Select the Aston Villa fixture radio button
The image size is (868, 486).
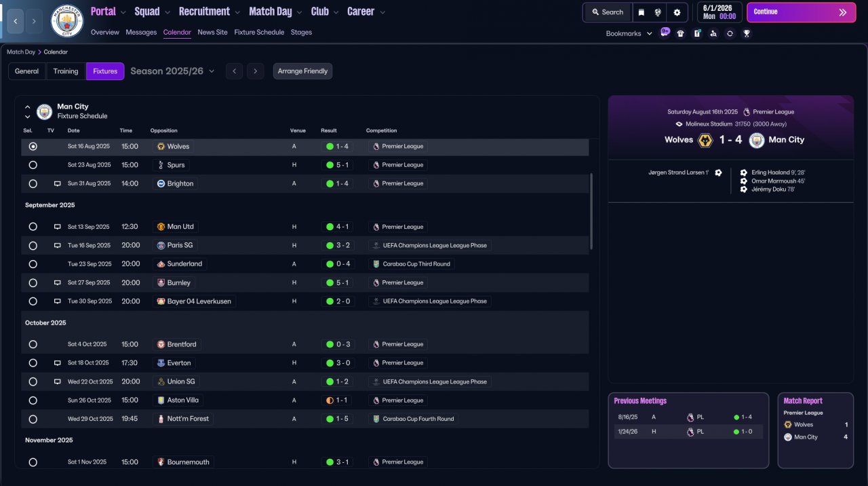[x=33, y=400]
